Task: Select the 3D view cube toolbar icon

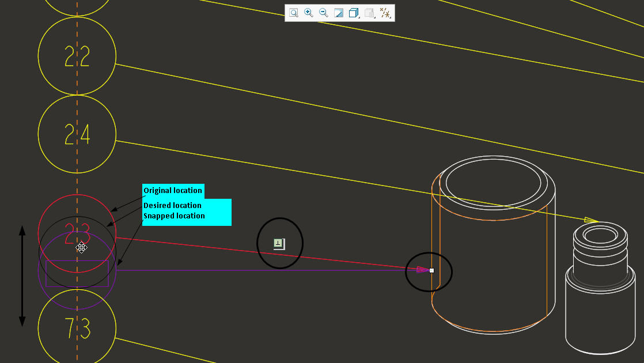Action: coord(353,13)
